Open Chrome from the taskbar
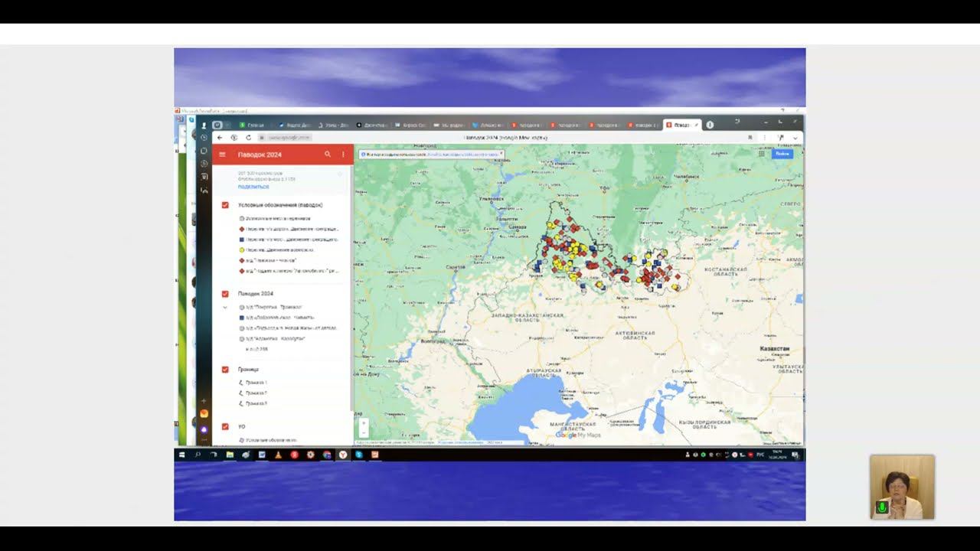The height and width of the screenshot is (551, 980). coord(327,455)
